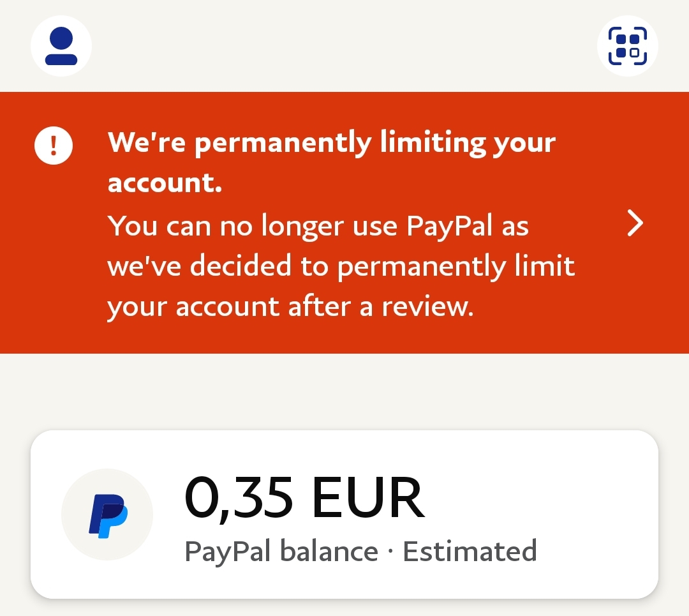Click "You can no longer use PayPal as" line
The width and height of the screenshot is (689, 616).
point(318,225)
